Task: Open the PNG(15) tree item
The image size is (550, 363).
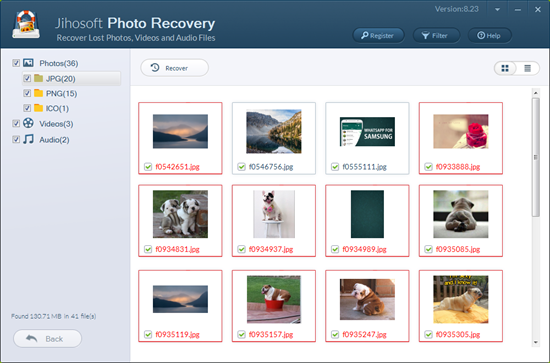Action: point(61,94)
